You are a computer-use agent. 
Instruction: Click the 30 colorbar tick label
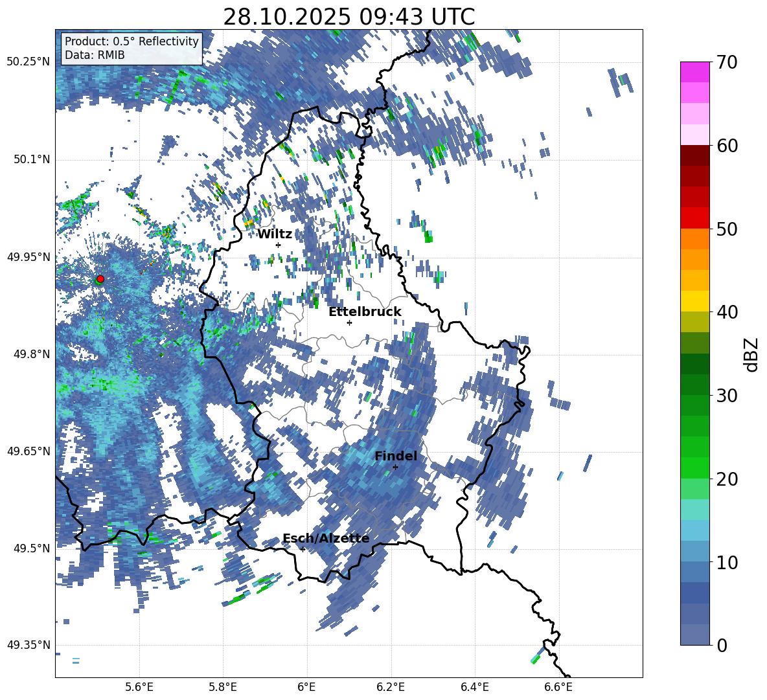tap(727, 396)
